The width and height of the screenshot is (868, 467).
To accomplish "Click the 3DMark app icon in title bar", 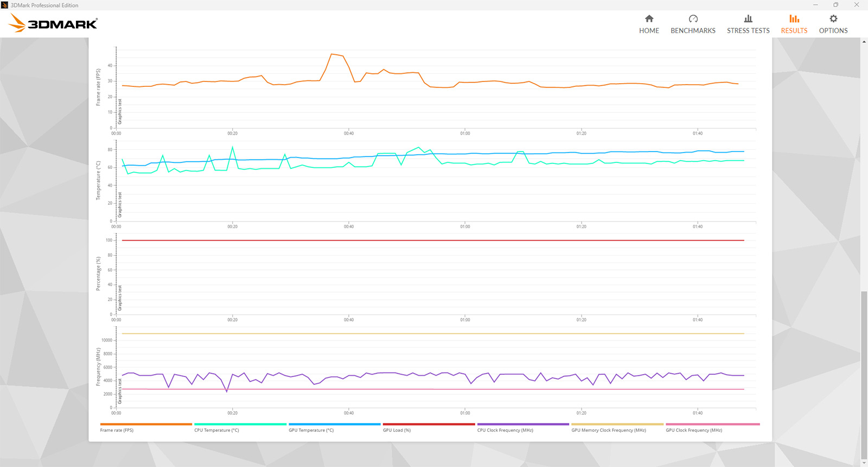I will tap(5, 5).
